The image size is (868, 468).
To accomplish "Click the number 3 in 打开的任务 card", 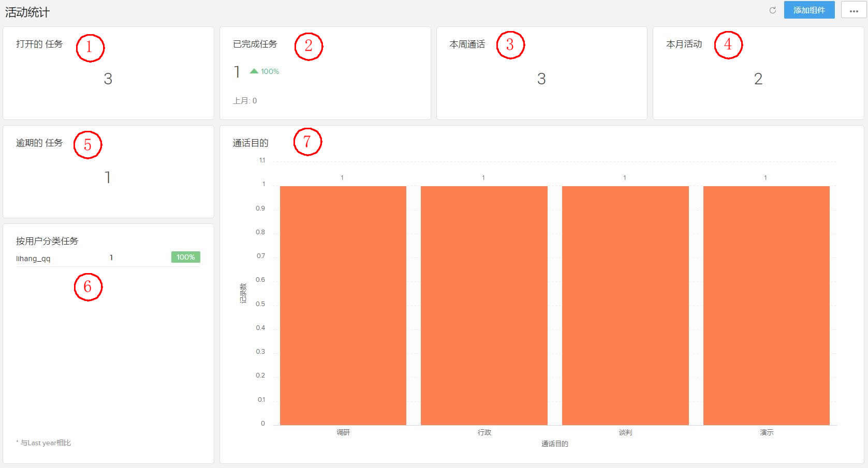I will tap(108, 79).
